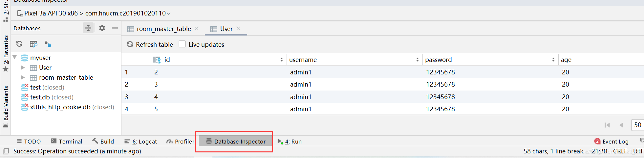Select room_master_table in database tree
Screen dimensions: 644x158
pos(66,77)
